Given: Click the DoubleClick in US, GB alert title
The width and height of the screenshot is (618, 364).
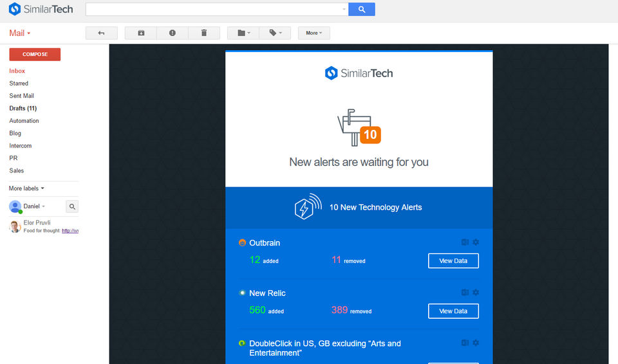Looking at the screenshot, I should [324, 348].
